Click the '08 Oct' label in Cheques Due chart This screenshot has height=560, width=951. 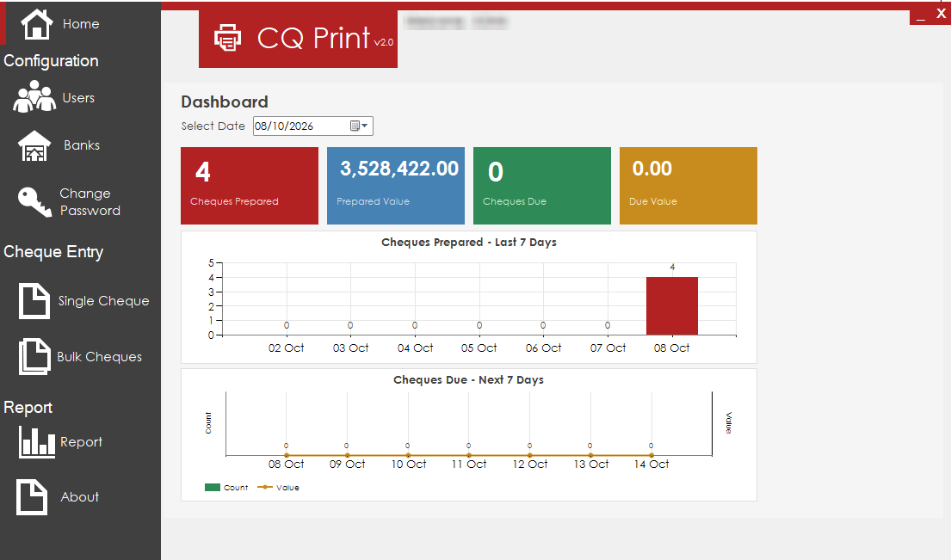287,465
